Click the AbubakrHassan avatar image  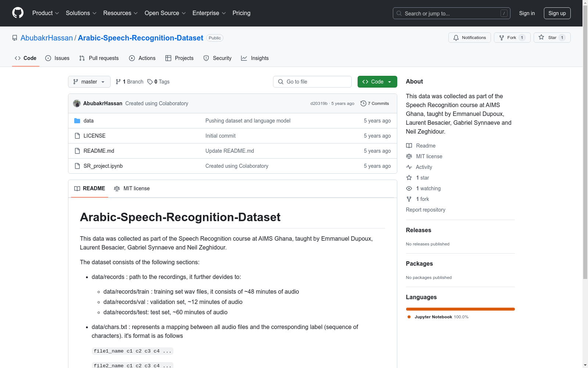(77, 103)
